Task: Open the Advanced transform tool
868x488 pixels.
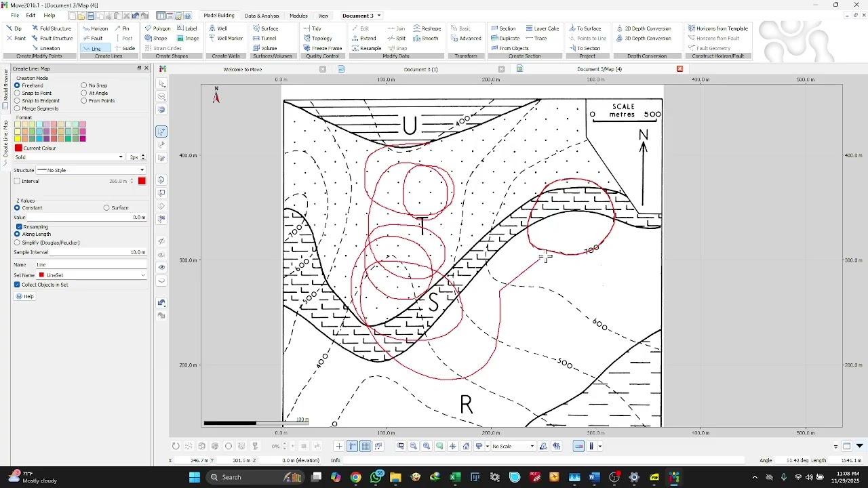Action: pyautogui.click(x=465, y=39)
